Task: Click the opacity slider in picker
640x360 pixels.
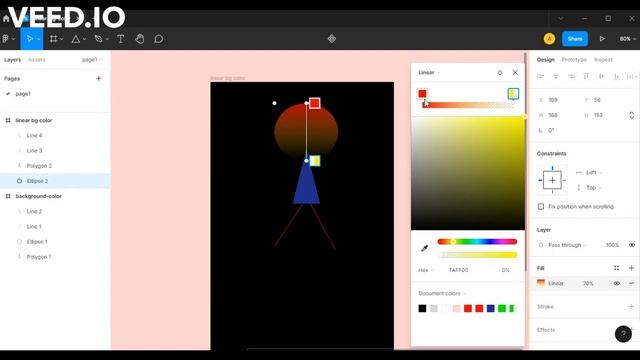Action: [477, 255]
